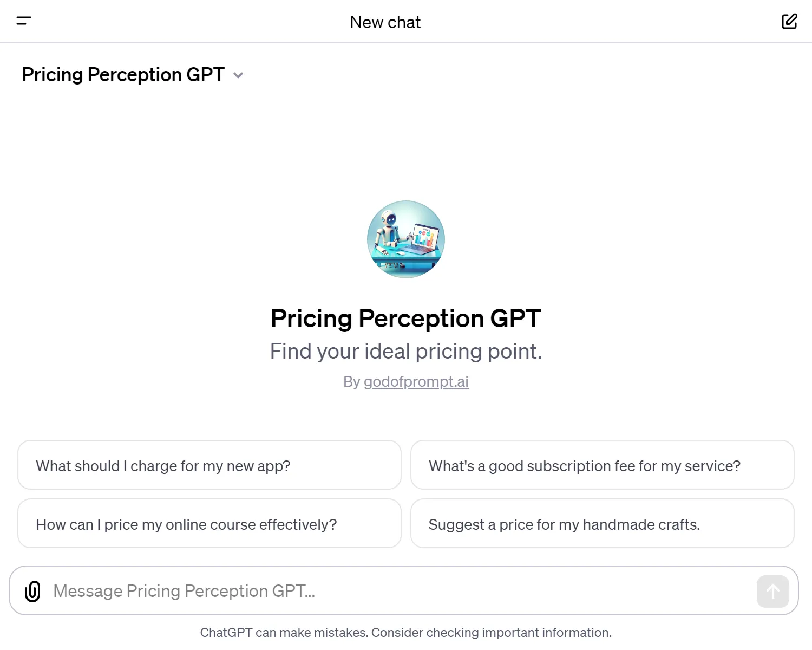Click the tagline Find your ideal pricing point

pos(405,351)
